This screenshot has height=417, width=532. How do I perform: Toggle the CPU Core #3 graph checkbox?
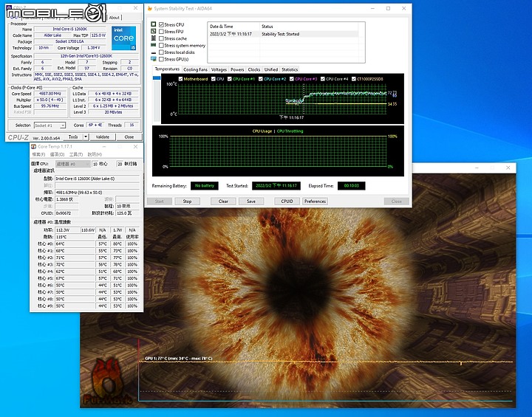[291, 79]
